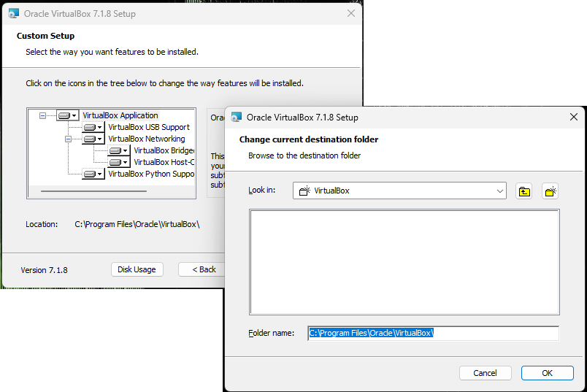Click the Disk Usage button
Viewport: 587px width, 392px height.
coord(137,269)
